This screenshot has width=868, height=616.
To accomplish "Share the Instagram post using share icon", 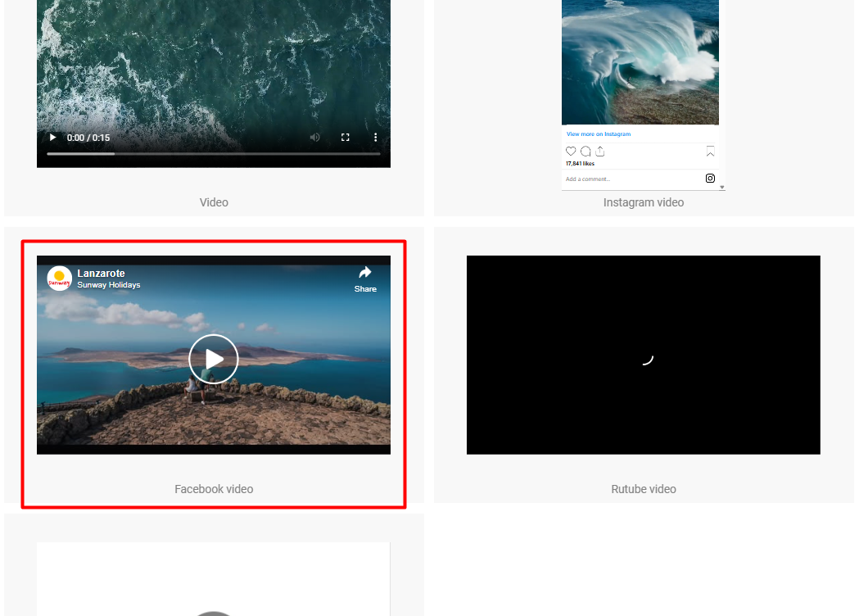I will 600,152.
